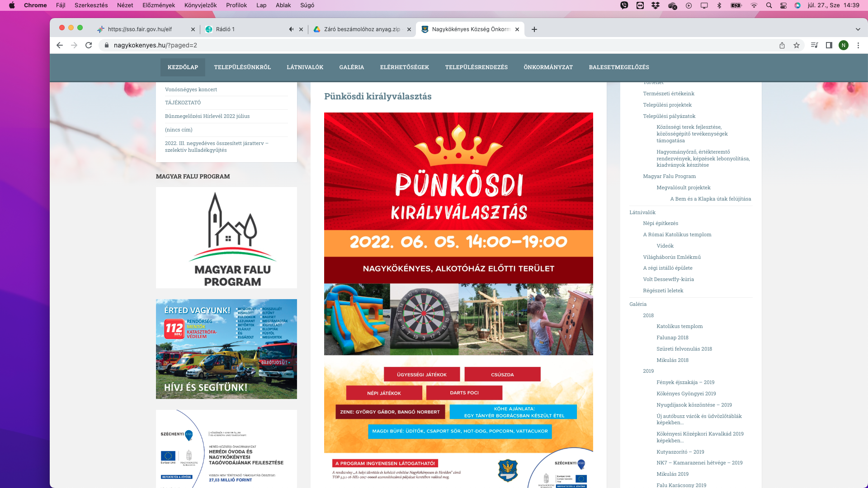Open the Vonósnégyes koncert post link
This screenshot has width=868, height=488.
point(191,89)
